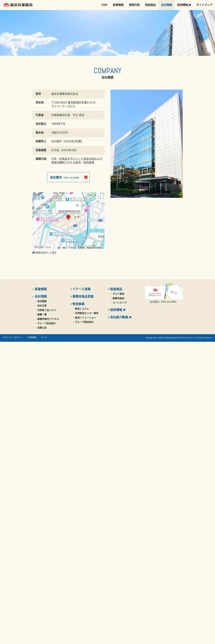Click 地図の誤りを報告する on the map

tap(95, 248)
